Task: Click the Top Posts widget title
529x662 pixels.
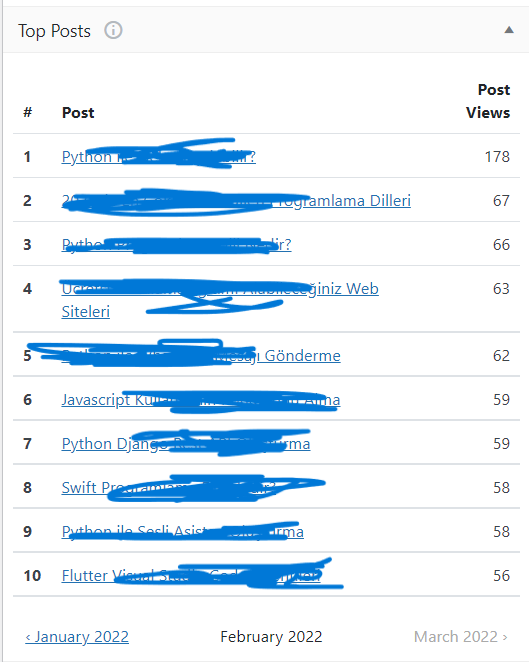Action: click(54, 31)
